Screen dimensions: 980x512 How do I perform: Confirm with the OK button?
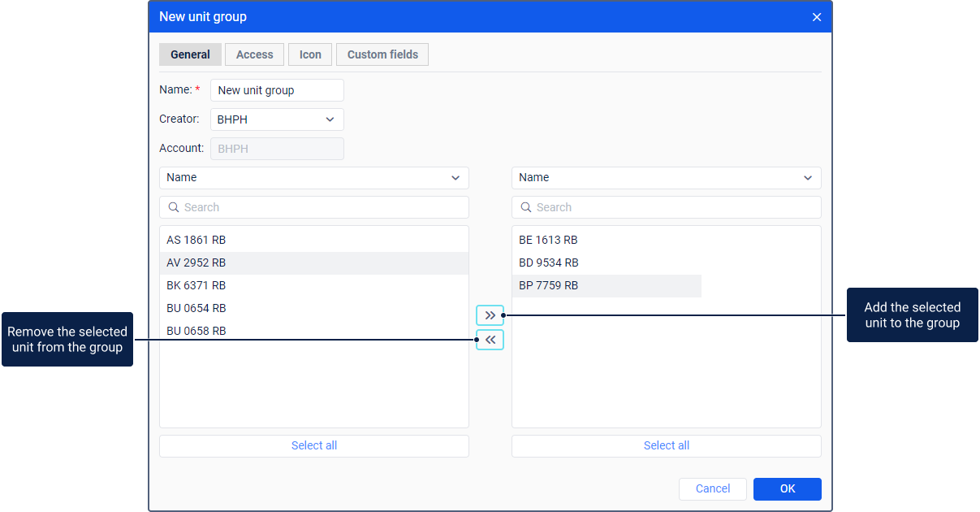[x=788, y=489]
